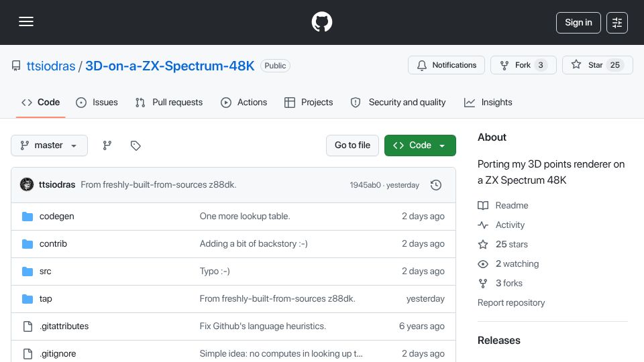This screenshot has height=362, width=644.
Task: Go to the Actions tab
Action: coord(244,102)
